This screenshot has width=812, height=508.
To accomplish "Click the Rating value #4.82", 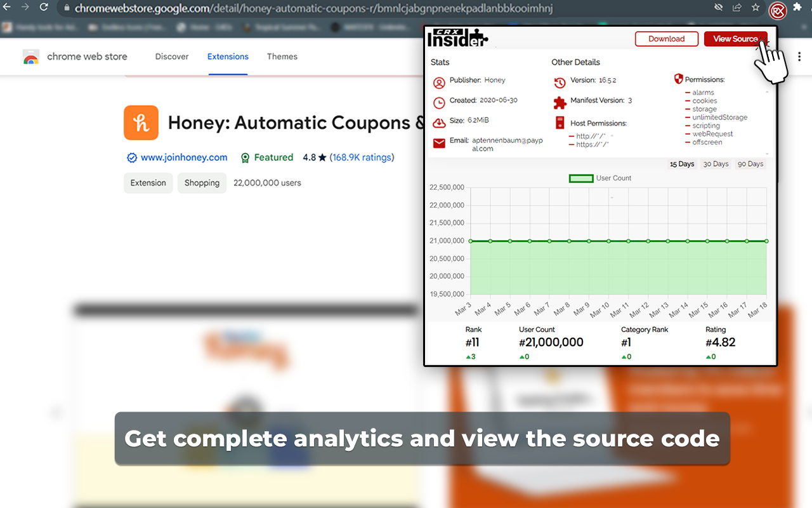I will click(x=721, y=342).
